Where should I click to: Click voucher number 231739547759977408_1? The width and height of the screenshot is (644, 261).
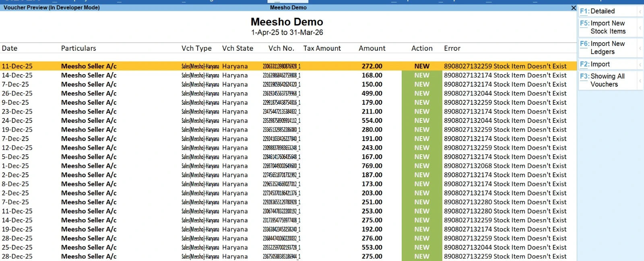click(x=282, y=220)
